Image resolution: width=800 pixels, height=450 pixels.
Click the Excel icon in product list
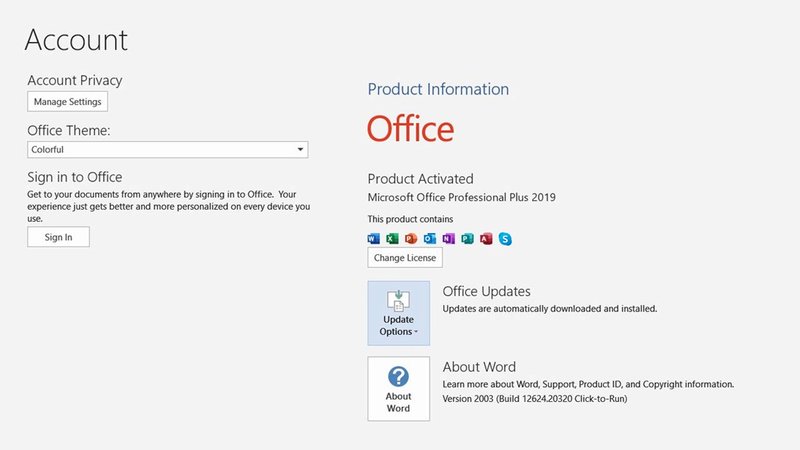(393, 239)
